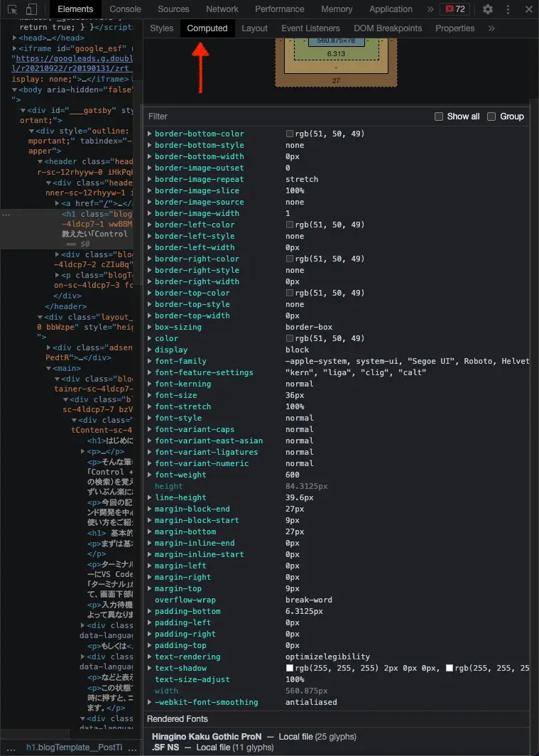Image resolution: width=539 pixels, height=756 pixels.
Task: Open DevTools settings gear
Action: (487, 9)
